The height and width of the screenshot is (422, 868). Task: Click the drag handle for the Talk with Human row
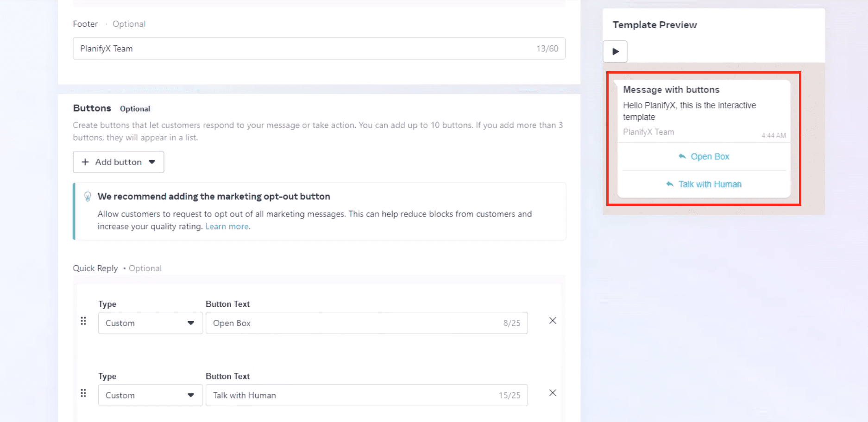tap(83, 393)
